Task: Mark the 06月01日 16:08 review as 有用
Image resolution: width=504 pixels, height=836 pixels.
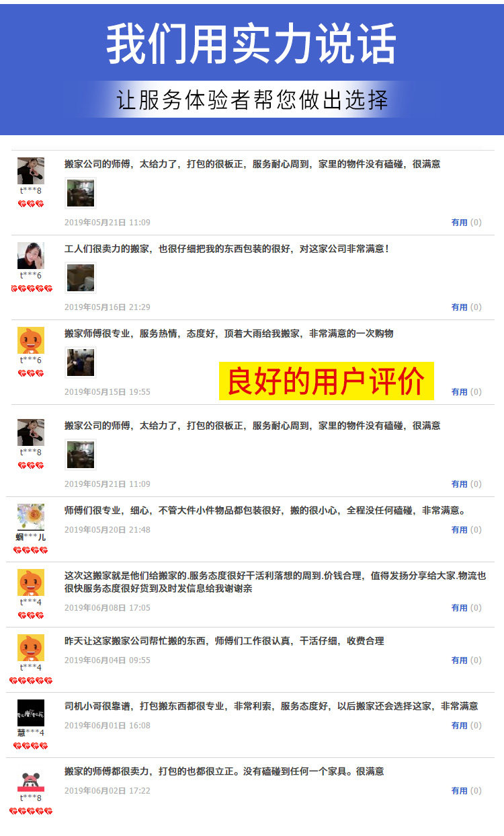Action: coord(459,726)
